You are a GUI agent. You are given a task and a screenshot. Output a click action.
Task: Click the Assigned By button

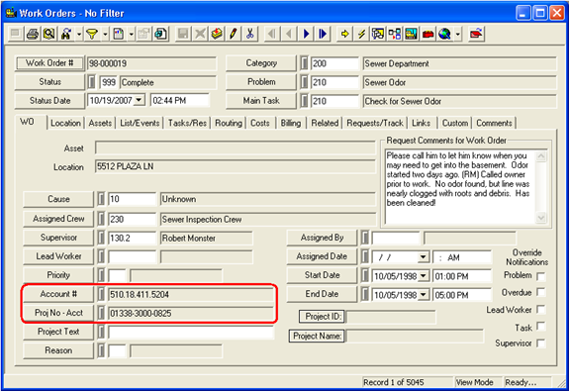322,238
